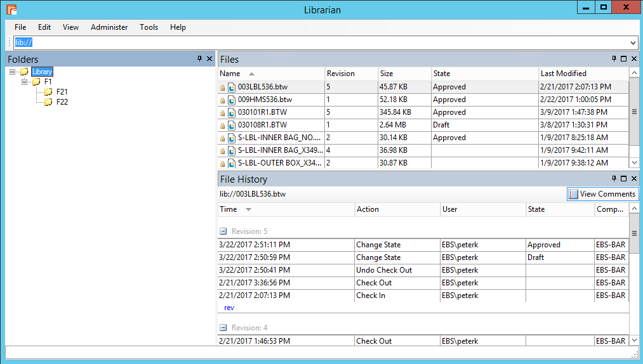Sort history by Time column
This screenshot has height=364, width=643.
coord(286,209)
